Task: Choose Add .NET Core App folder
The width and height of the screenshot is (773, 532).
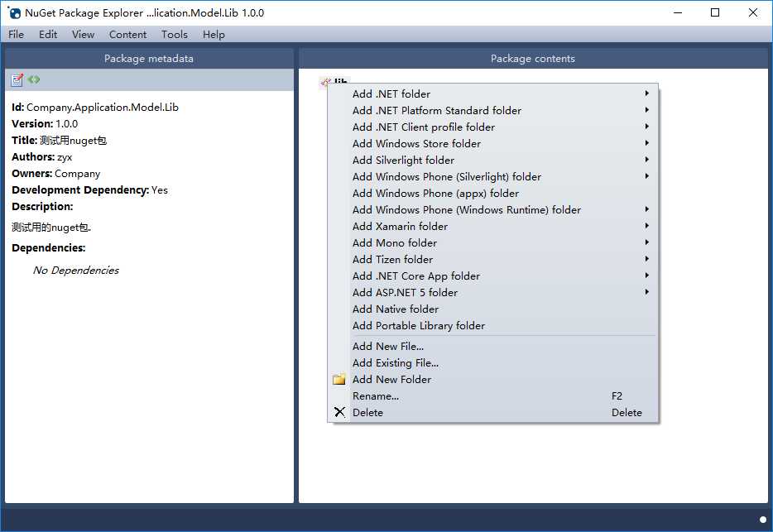Action: [493, 276]
